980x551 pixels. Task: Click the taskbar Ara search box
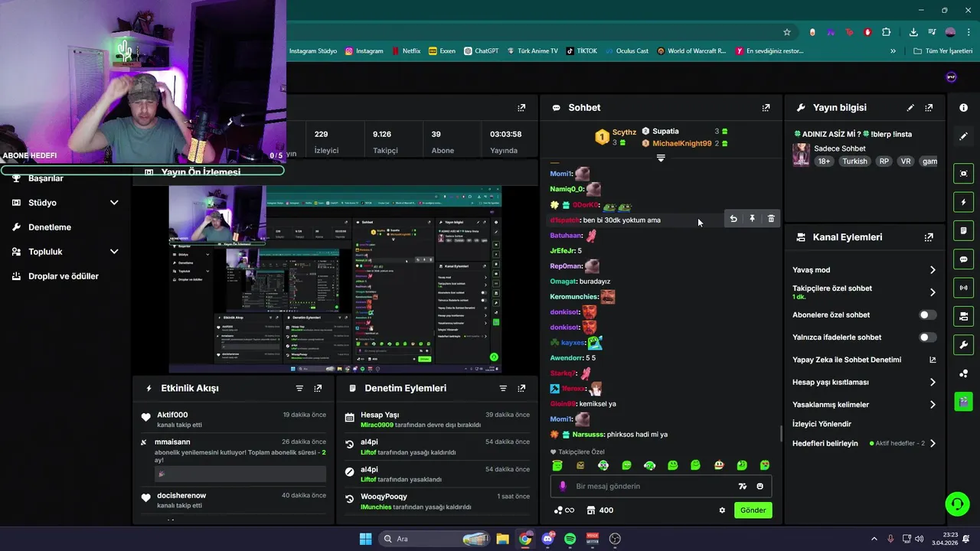pos(434,539)
